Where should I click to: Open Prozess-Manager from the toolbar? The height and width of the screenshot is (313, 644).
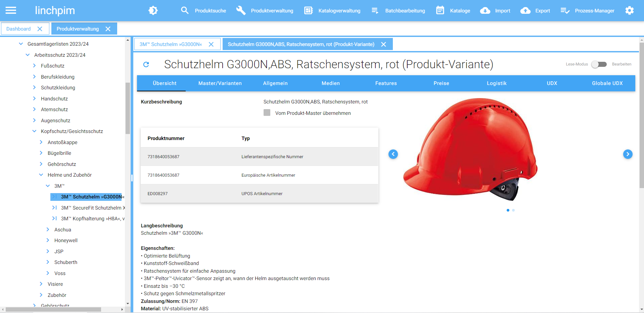[x=588, y=10]
